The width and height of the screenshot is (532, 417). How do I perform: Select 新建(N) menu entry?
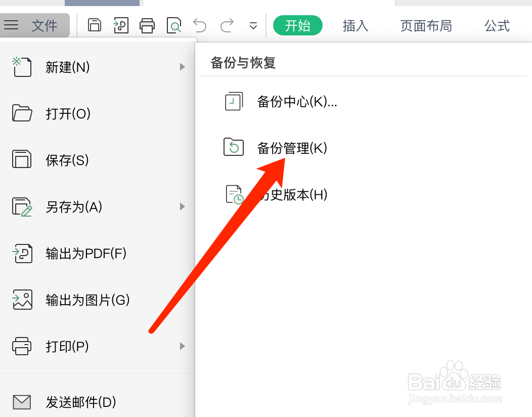(98, 67)
